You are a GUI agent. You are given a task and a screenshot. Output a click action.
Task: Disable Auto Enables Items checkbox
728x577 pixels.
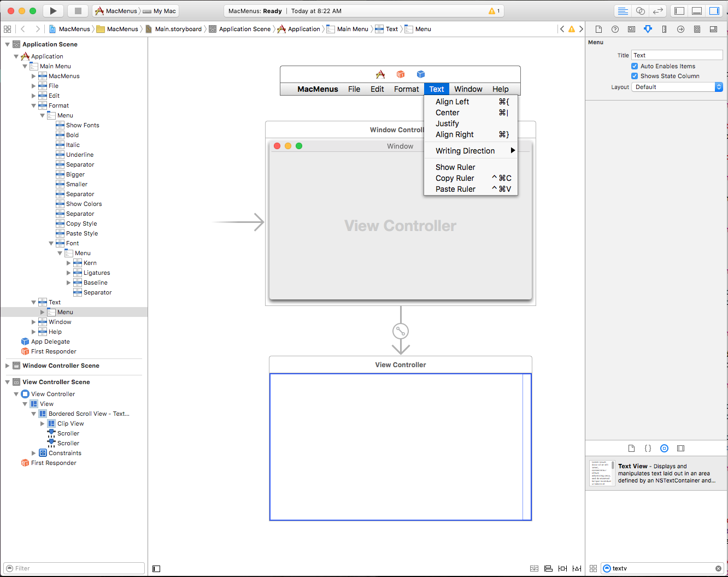tap(635, 66)
